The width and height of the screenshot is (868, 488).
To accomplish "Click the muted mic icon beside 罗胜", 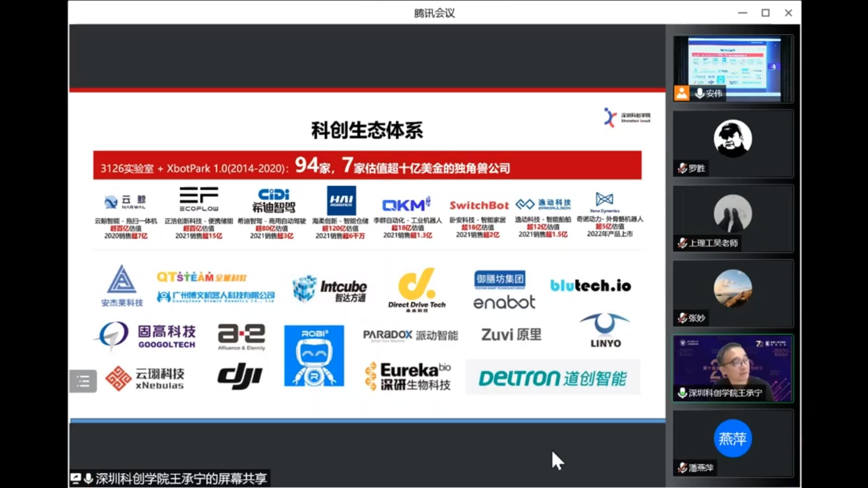I will [x=682, y=169].
